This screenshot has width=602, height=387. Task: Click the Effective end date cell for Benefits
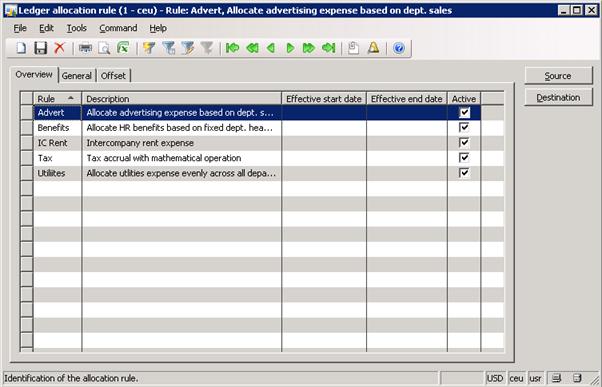click(x=407, y=127)
